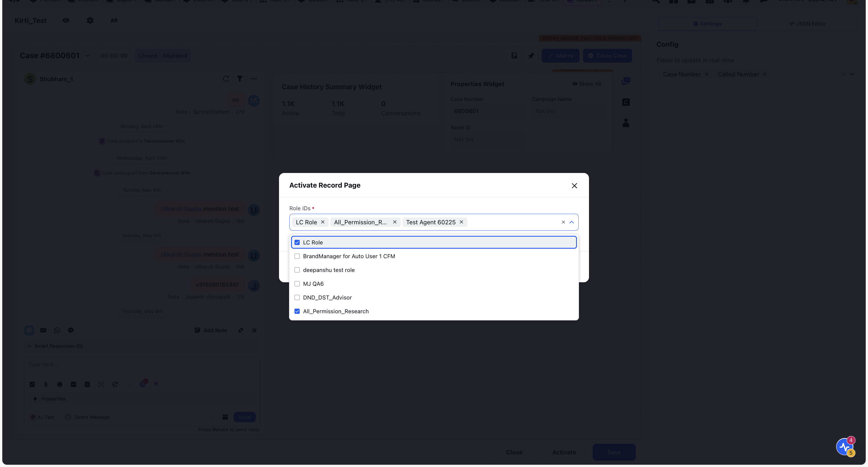
Task: Collapse the Role IDs dropdown chevron
Action: tap(571, 222)
